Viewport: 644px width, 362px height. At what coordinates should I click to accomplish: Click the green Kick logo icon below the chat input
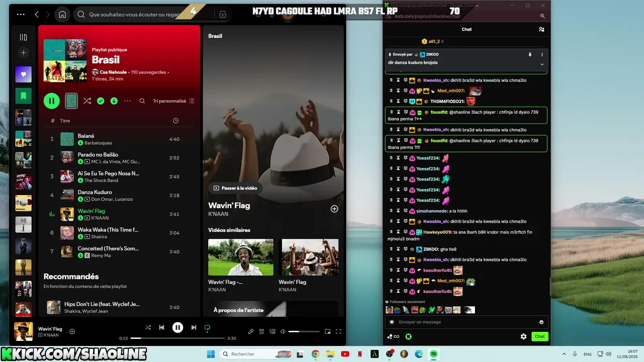coord(409,336)
